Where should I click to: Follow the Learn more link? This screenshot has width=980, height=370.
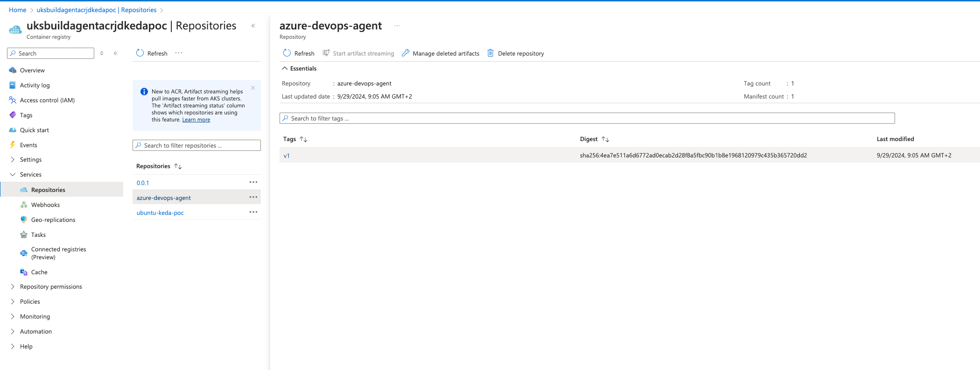pyautogui.click(x=196, y=120)
